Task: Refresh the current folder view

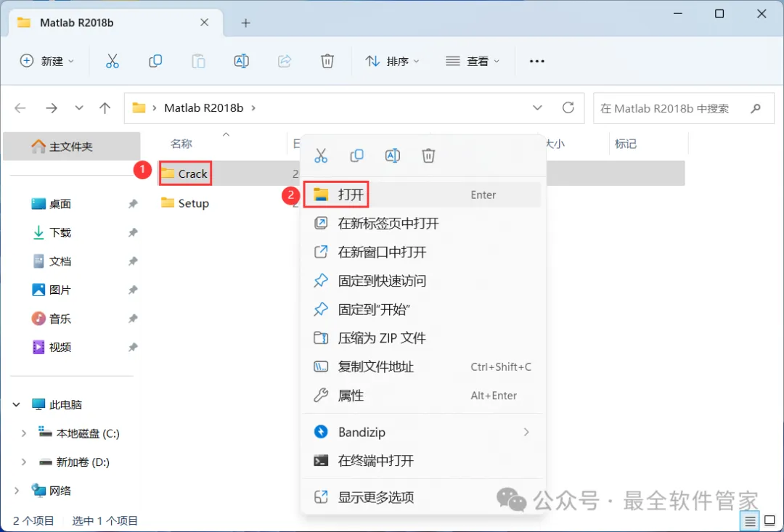Action: click(x=568, y=107)
